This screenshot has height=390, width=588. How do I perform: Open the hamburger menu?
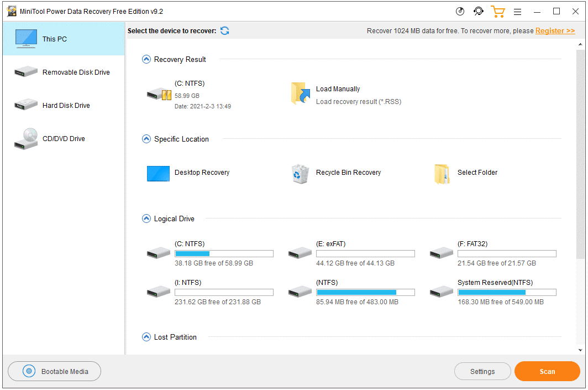click(x=517, y=11)
